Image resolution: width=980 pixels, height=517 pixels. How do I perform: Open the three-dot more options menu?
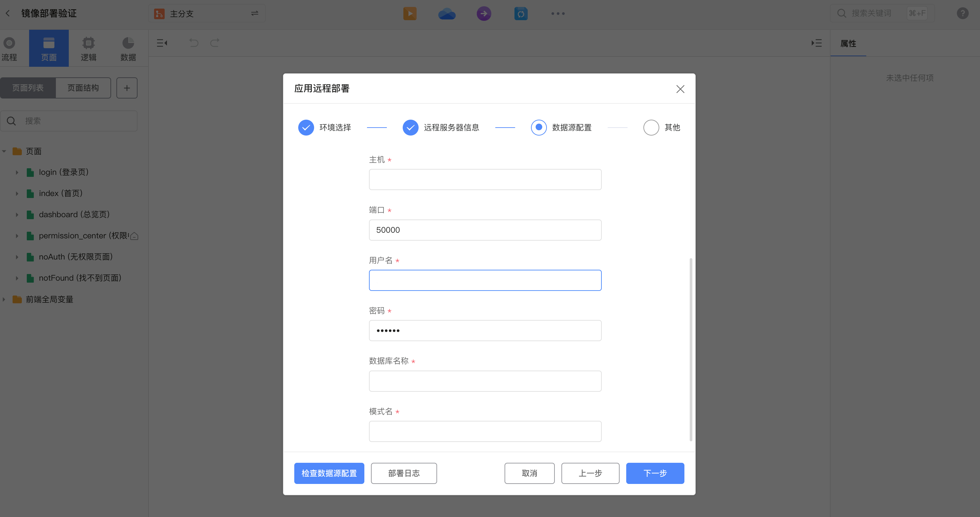(x=558, y=14)
